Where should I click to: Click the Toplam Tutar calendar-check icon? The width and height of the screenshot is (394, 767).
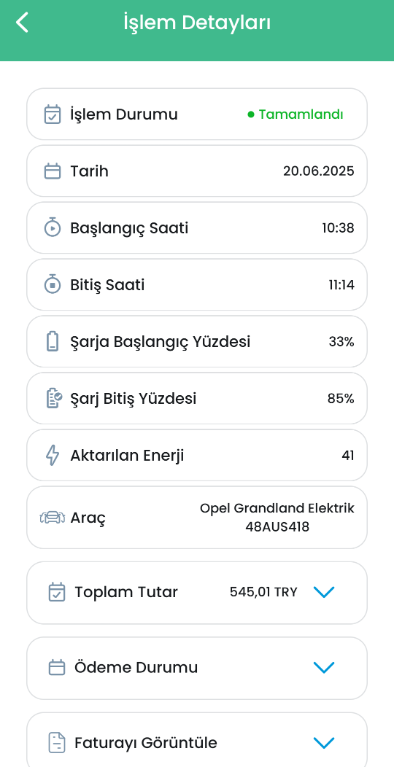(x=57, y=592)
